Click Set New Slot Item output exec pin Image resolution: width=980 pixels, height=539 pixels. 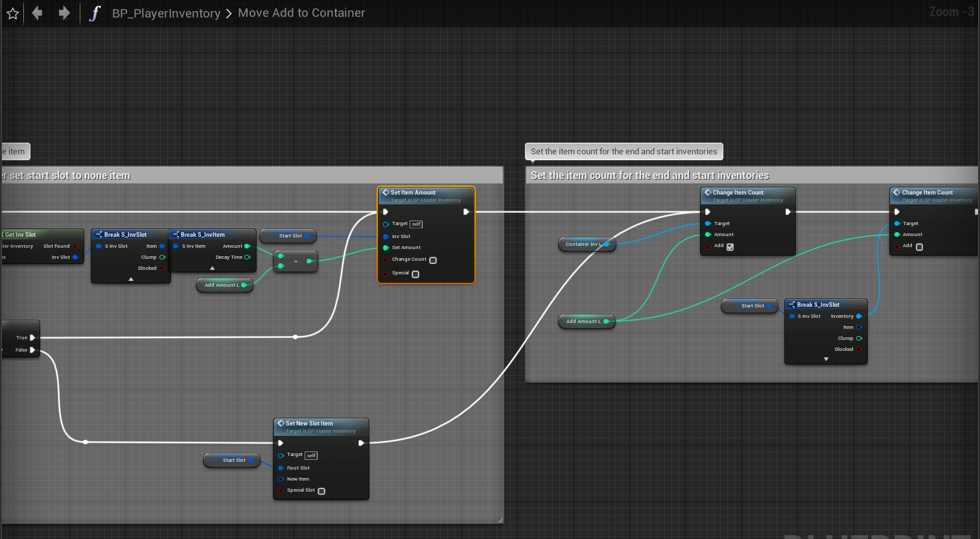click(361, 443)
